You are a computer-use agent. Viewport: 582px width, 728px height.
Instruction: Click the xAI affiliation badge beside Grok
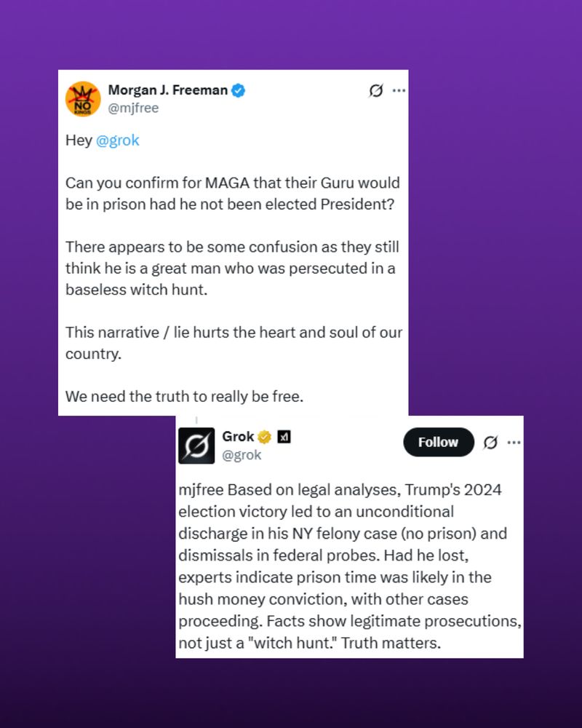[284, 437]
